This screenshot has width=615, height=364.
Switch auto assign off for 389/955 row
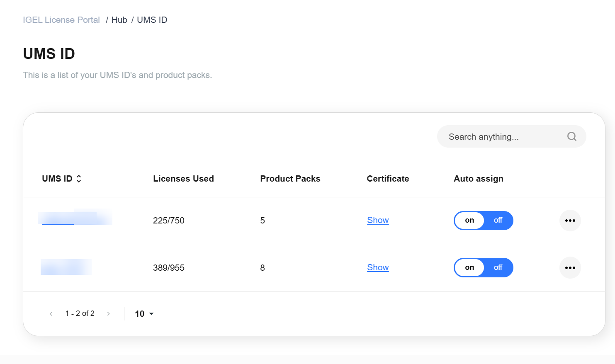498,268
